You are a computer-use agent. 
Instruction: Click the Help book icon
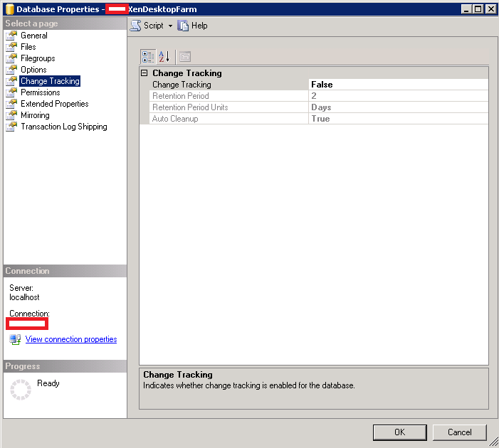[184, 26]
